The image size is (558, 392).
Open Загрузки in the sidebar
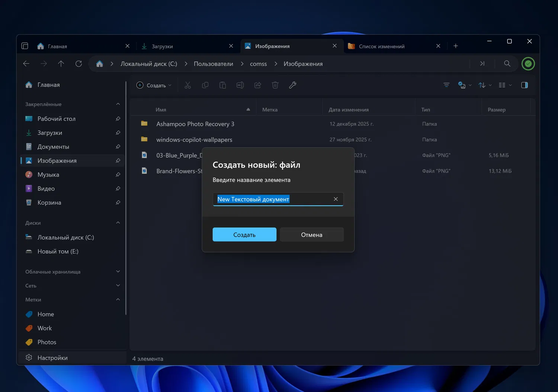pos(73,133)
